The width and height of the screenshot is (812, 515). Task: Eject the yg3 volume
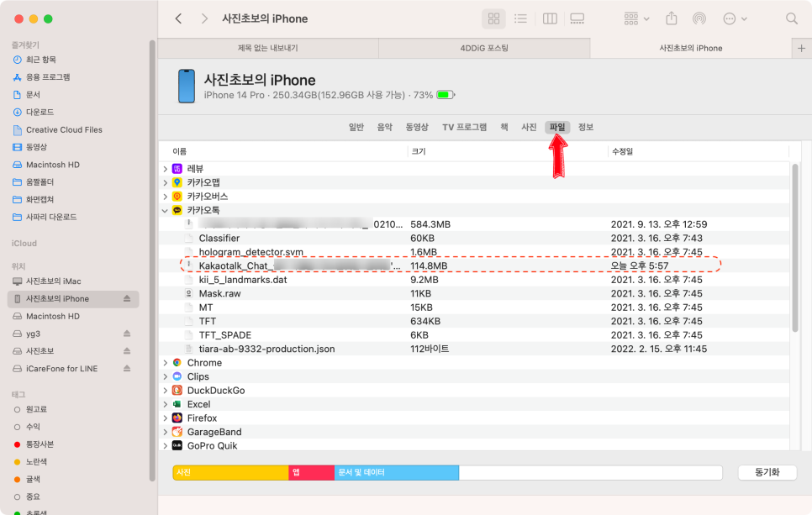pyautogui.click(x=127, y=334)
